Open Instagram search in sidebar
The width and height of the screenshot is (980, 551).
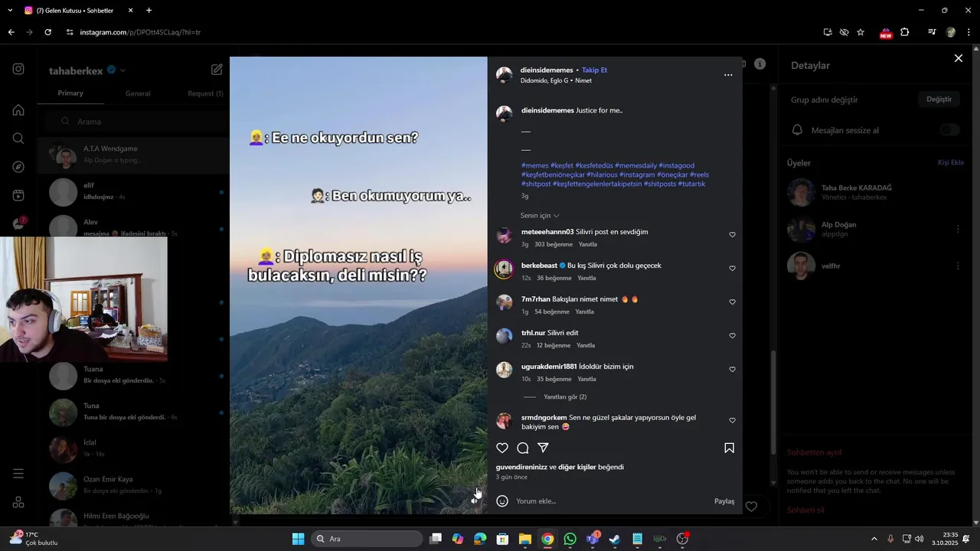point(18,139)
